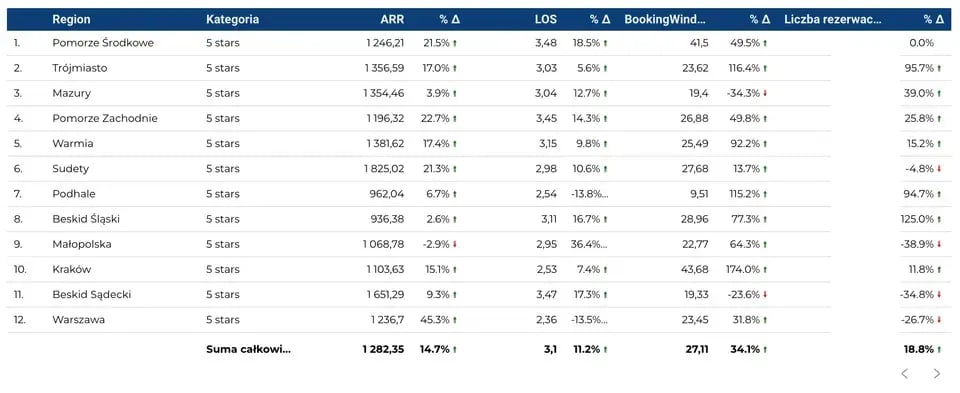Click red down arrow in Małopolska ARR change
This screenshot has width=960, height=393.
(x=455, y=244)
